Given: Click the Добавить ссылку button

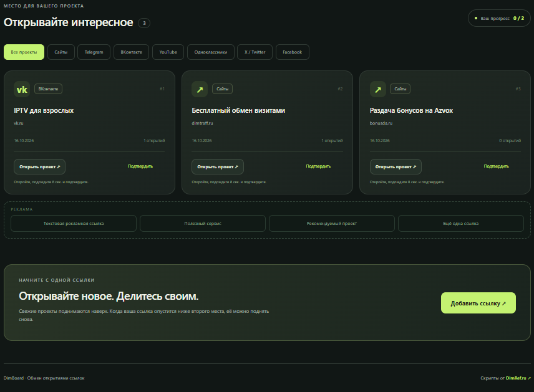Looking at the screenshot, I should (478, 303).
